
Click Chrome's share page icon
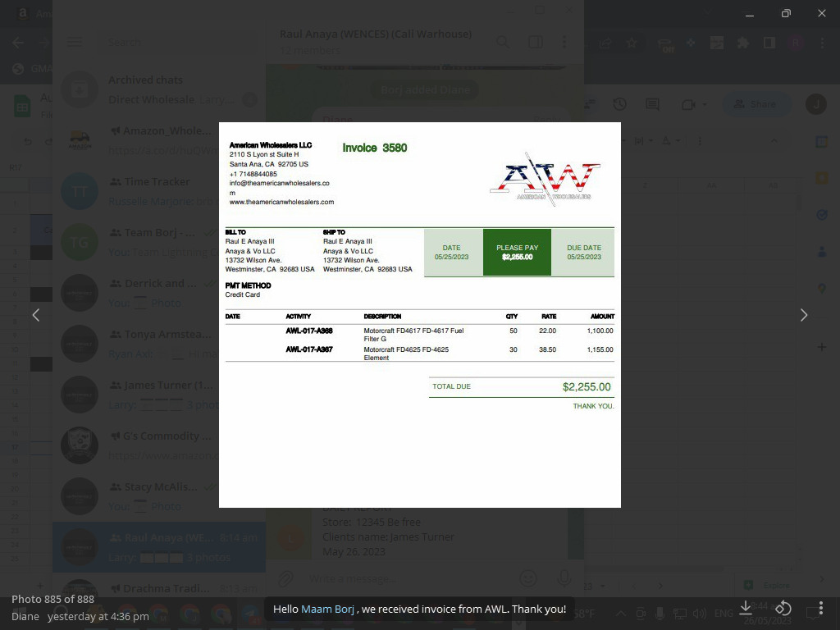605,43
